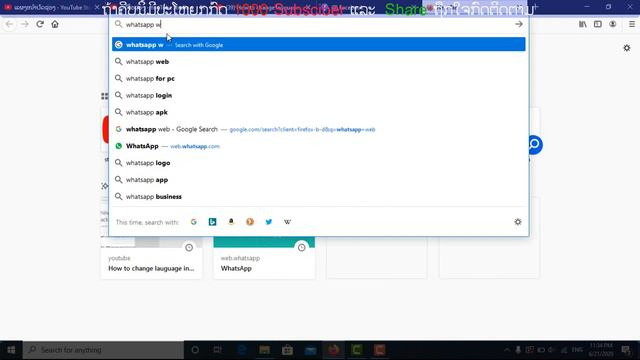Open 'whatsapp web - Google Search' history entry
Viewport: 640px width, 360px height.
click(x=319, y=129)
